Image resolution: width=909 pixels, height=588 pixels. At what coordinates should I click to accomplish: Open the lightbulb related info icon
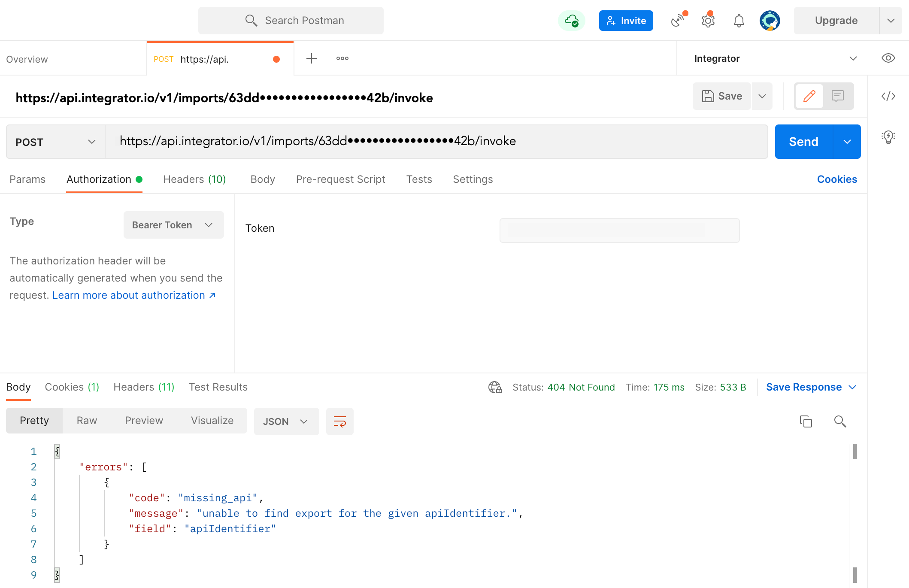point(888,137)
